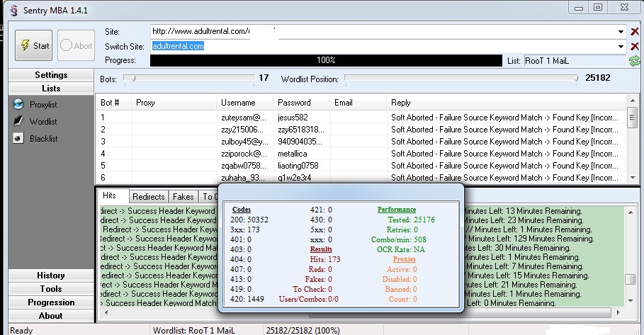Image resolution: width=644 pixels, height=335 pixels.
Task: Click the Start button with lightning icon
Action: pos(34,45)
